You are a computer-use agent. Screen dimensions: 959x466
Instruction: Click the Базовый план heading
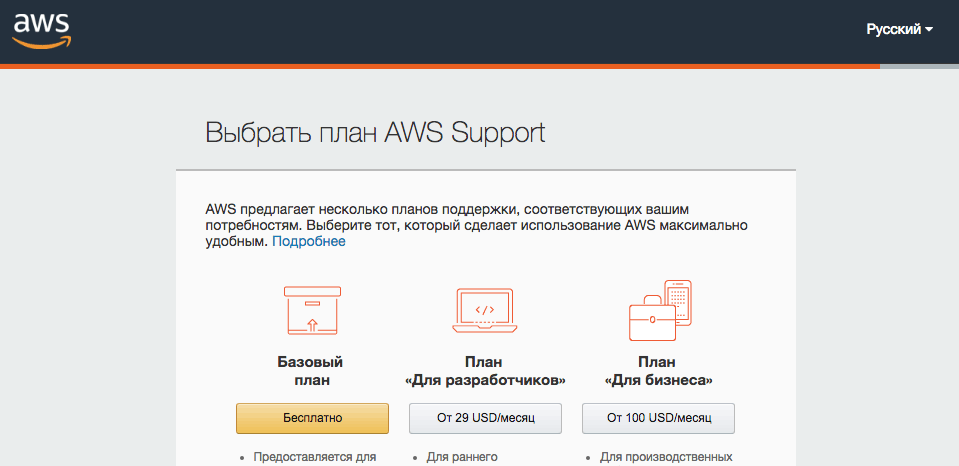tap(310, 371)
